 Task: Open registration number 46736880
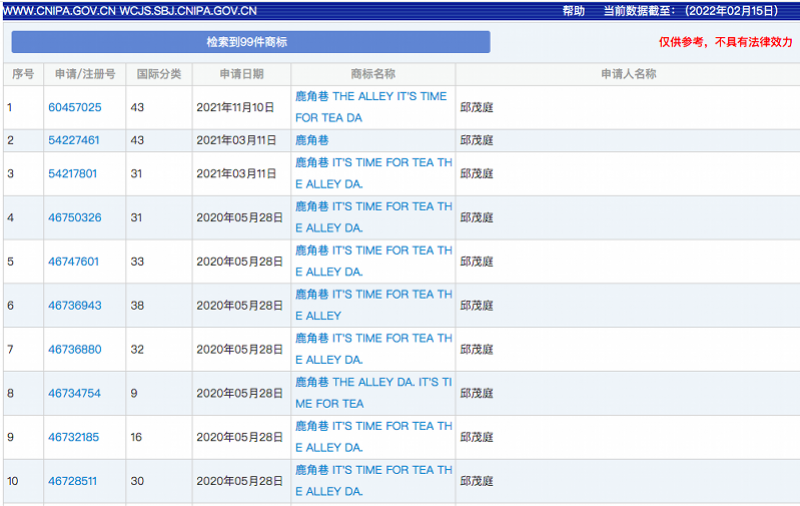74,349
